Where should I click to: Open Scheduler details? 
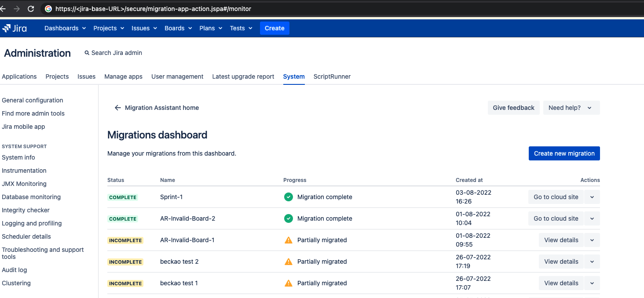point(26,236)
